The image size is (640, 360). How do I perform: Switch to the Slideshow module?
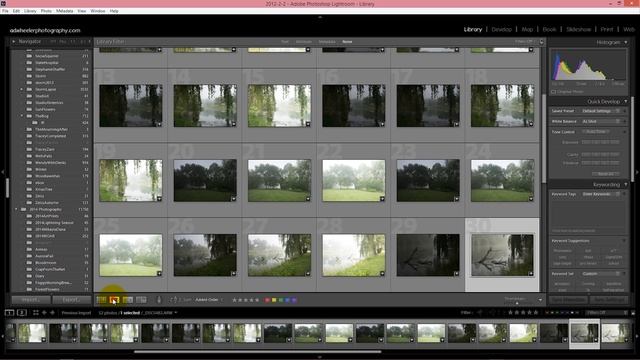[x=579, y=29]
